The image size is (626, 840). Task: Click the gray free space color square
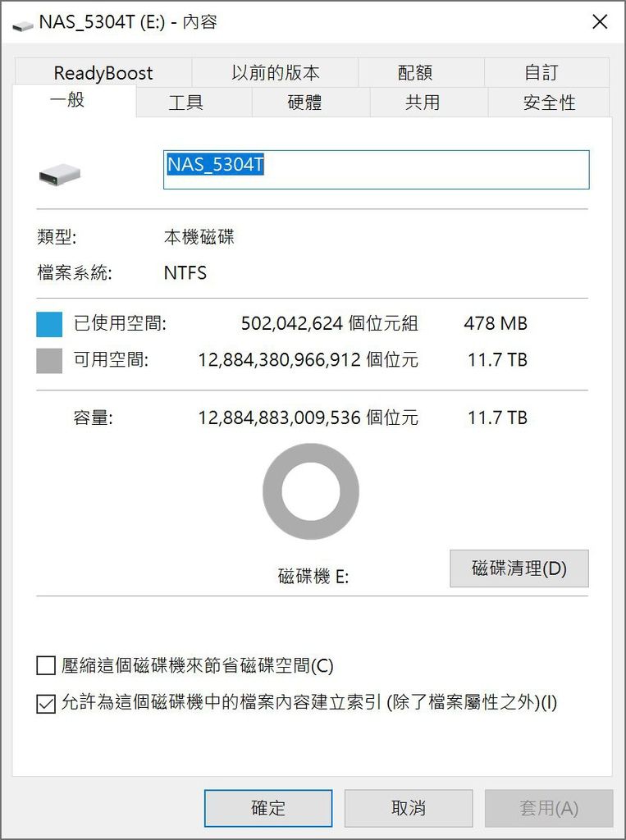point(49,361)
